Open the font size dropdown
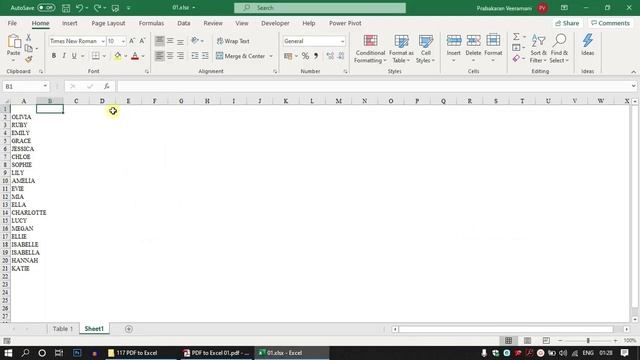This screenshot has height=360, width=640. [123, 41]
